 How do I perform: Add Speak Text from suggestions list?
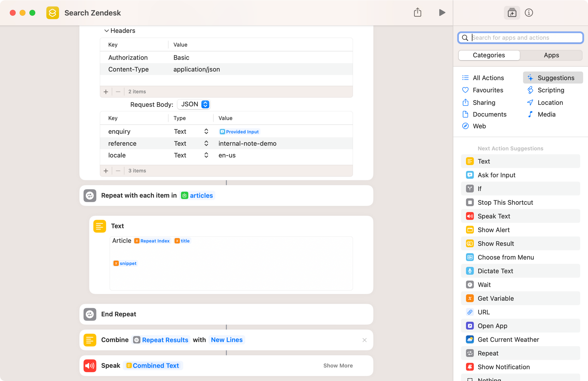pyautogui.click(x=494, y=216)
